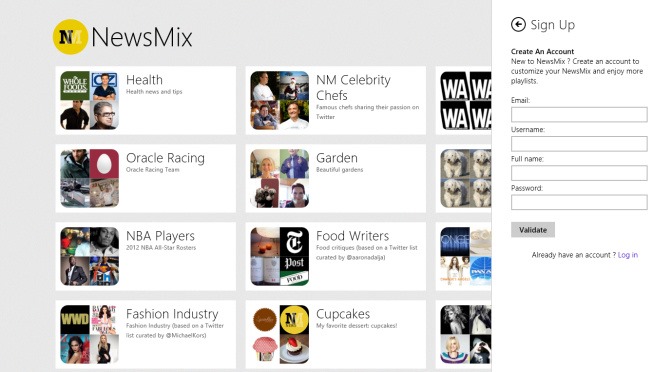Click the Validate button
The image size is (660, 372).
(x=533, y=230)
